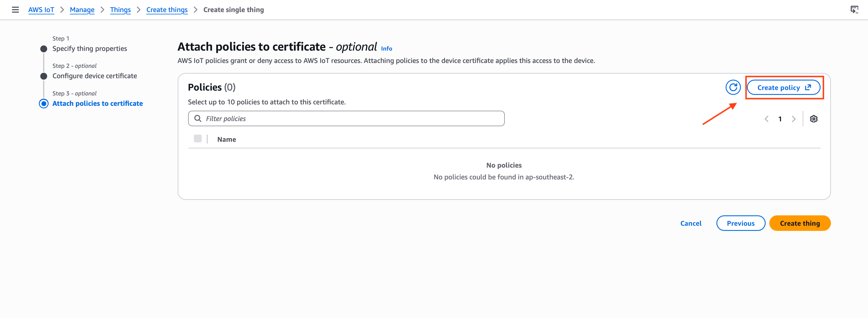Click the Create thing button
Screen dimensions: 868x318
[x=800, y=223]
